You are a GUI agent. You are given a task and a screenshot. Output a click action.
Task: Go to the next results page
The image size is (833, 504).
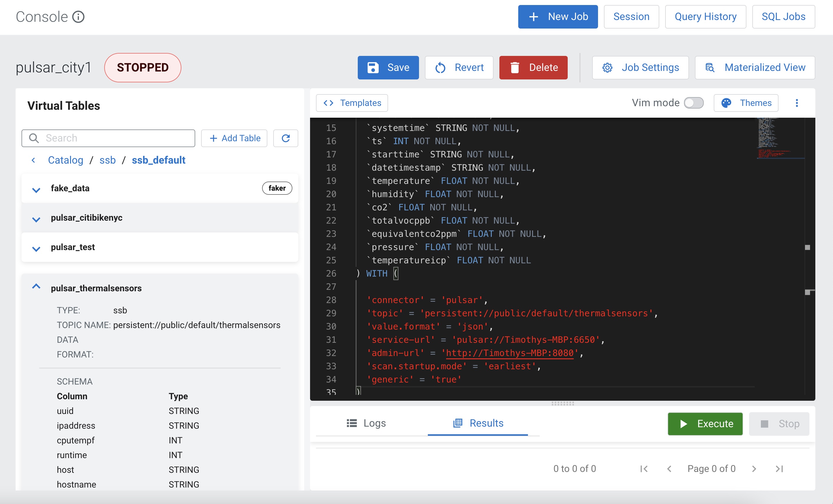coord(754,468)
